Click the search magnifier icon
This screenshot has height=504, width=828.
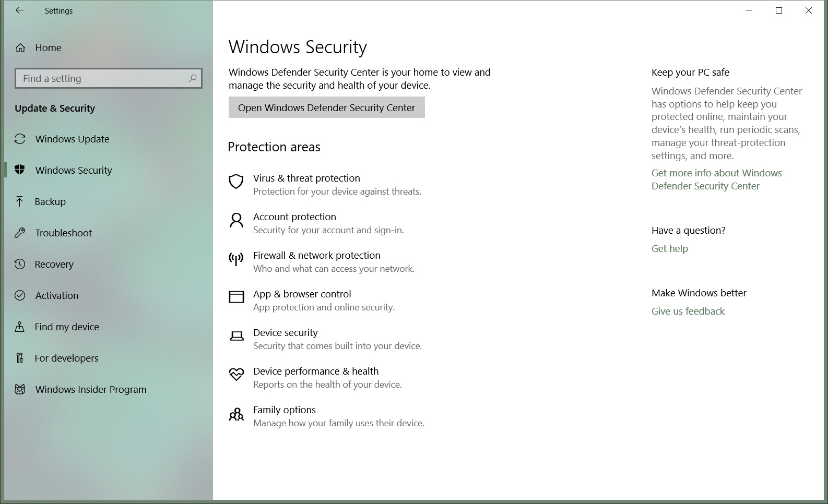tap(193, 78)
